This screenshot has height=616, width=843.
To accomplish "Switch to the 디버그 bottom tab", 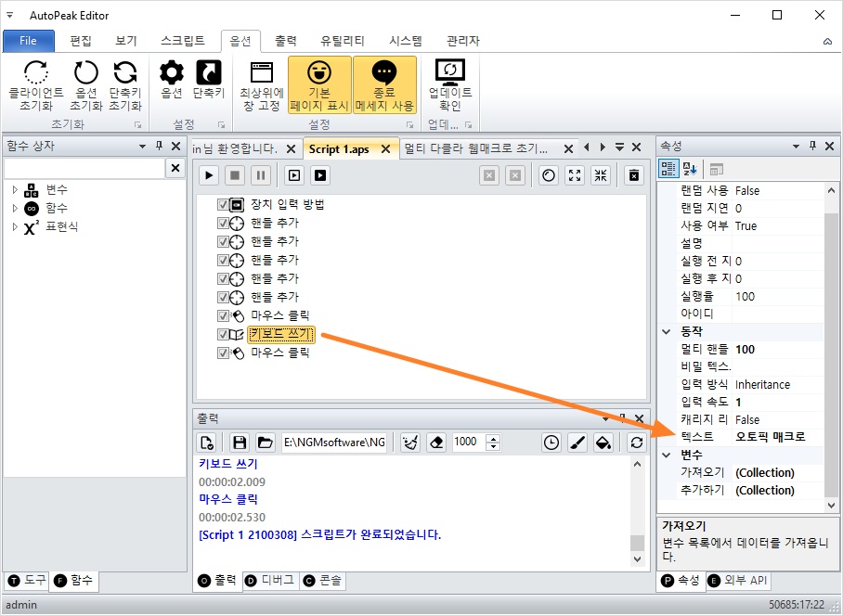I will [x=270, y=581].
